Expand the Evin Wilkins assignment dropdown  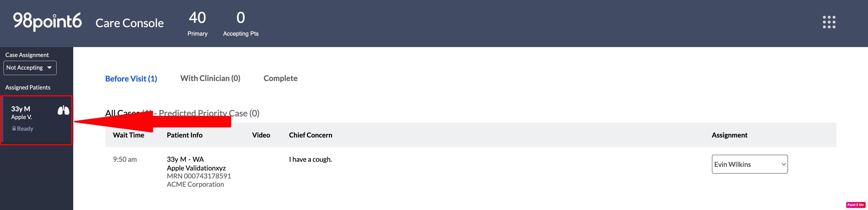pyautogui.click(x=749, y=164)
